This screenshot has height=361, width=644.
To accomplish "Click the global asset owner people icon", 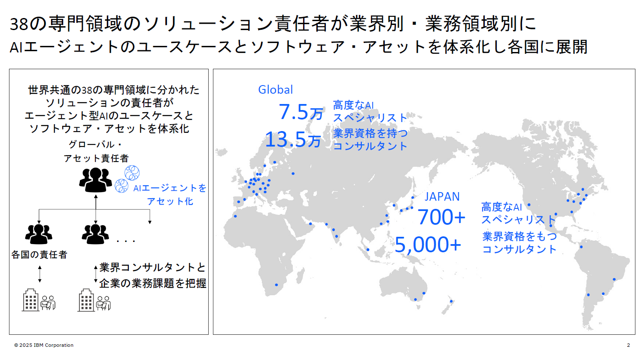I will (x=95, y=180).
